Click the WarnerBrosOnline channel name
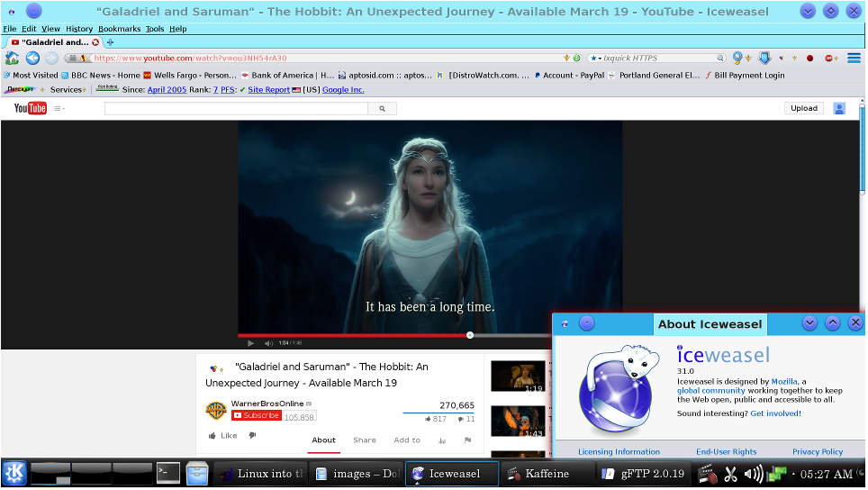Viewport: 868px width, 490px height. [x=267, y=404]
